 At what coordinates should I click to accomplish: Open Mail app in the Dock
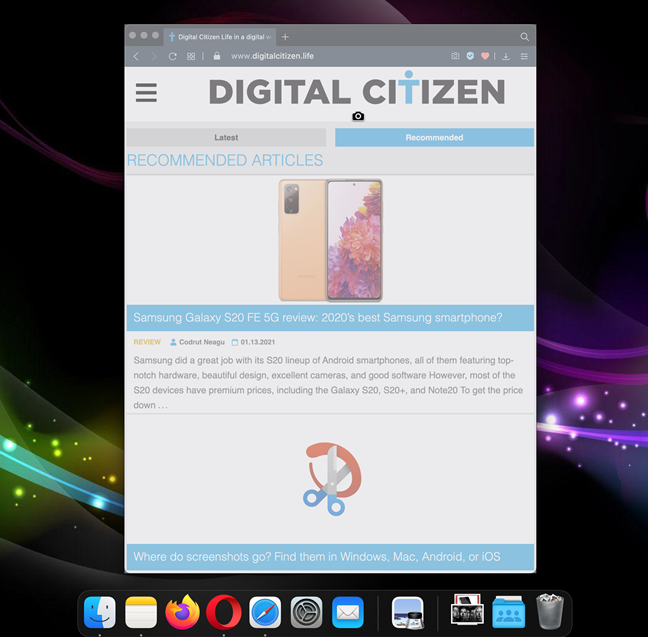[348, 612]
